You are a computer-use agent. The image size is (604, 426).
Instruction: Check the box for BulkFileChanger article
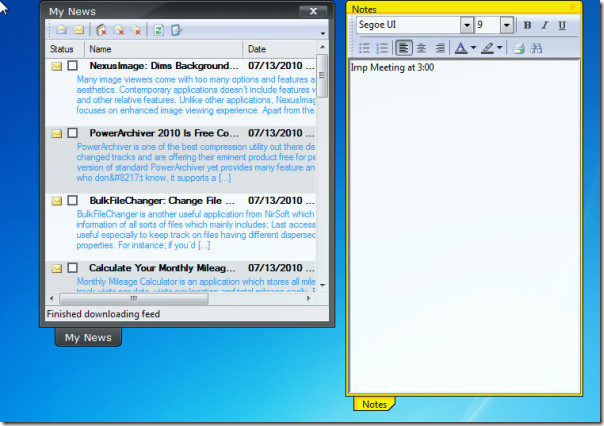pos(72,201)
